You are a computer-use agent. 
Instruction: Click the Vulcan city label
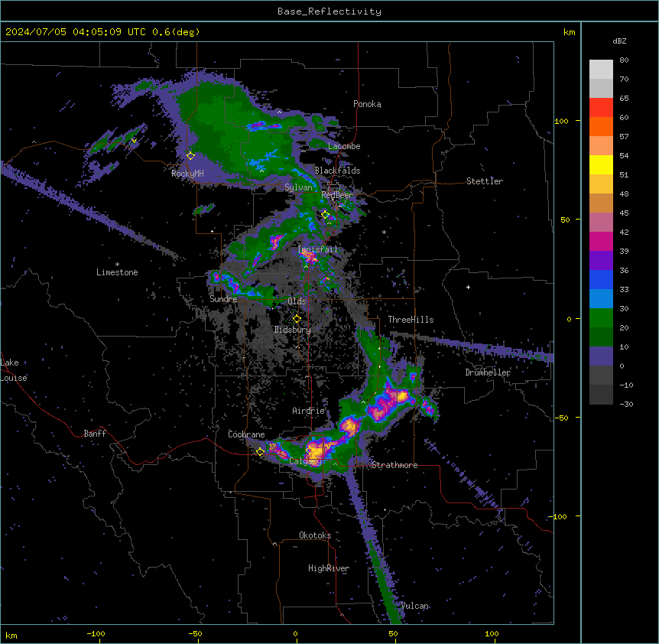pyautogui.click(x=415, y=606)
